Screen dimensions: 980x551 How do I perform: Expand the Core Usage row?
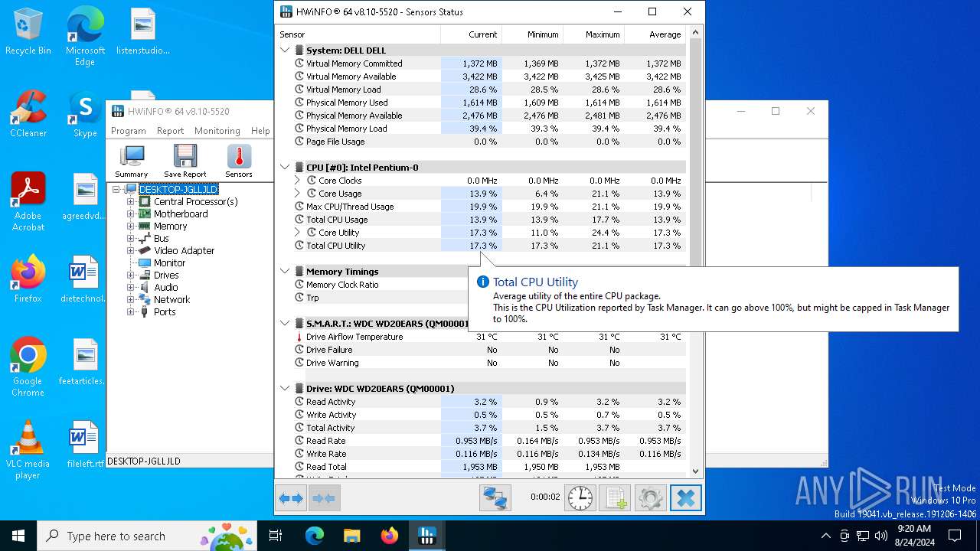coord(298,194)
